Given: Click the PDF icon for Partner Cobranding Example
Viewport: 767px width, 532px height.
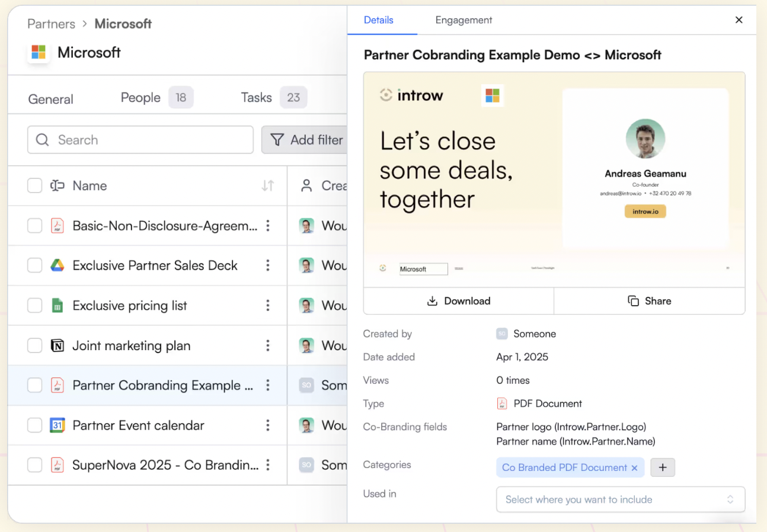Looking at the screenshot, I should (57, 385).
